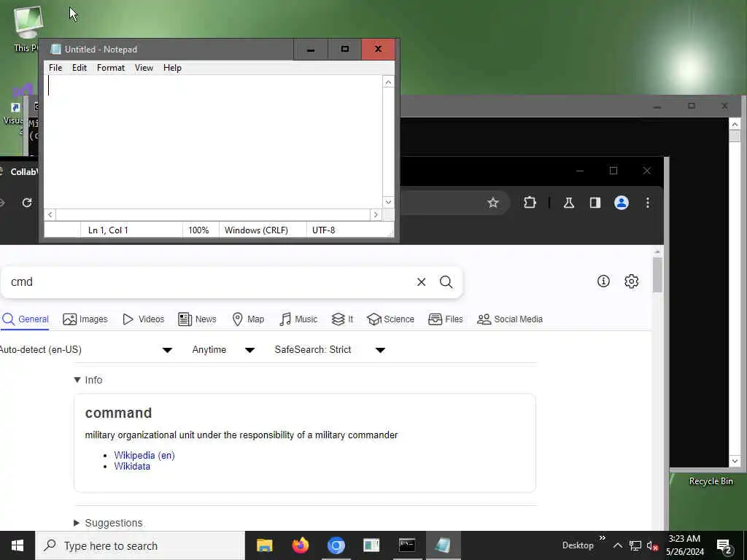Viewport: 747px width, 560px height.
Task: Open Notepad's Edit menu
Action: pos(79,68)
